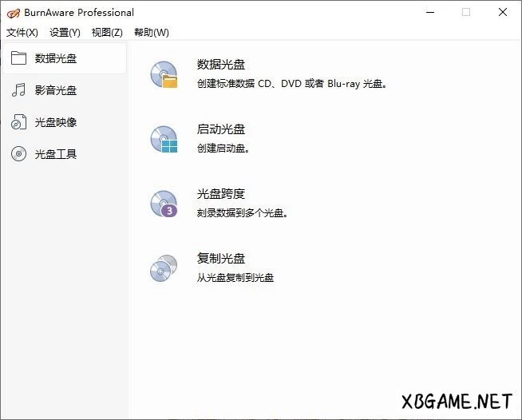Click the copy disc double-disc icon

point(164,268)
